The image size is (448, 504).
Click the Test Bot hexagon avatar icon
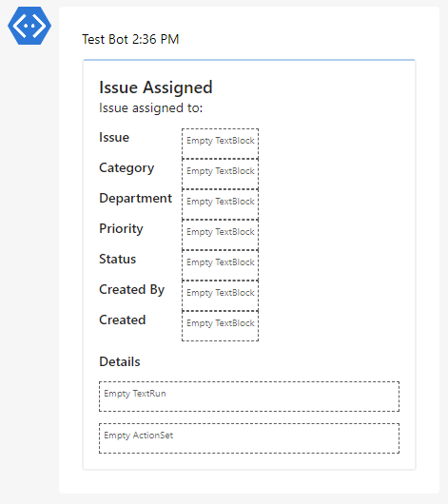(x=29, y=26)
